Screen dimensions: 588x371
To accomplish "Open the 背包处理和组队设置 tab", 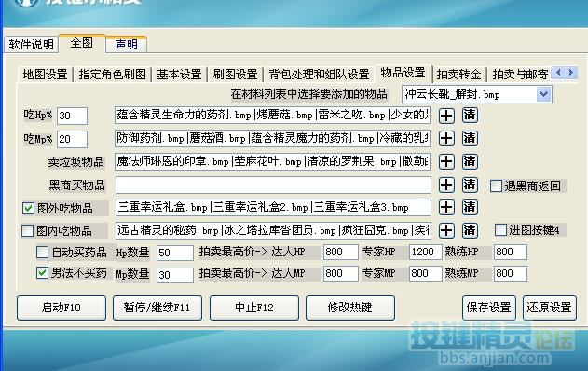I will (x=319, y=75).
